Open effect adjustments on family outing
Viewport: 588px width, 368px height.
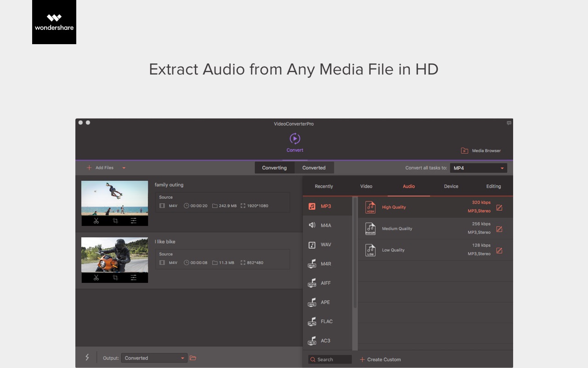[x=133, y=221]
